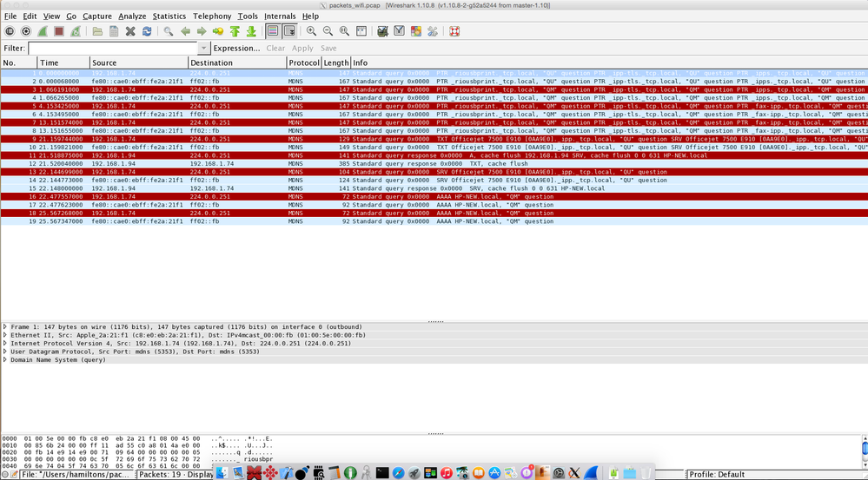Expand Domain Name System query row
The image size is (868, 480).
[x=5, y=360]
